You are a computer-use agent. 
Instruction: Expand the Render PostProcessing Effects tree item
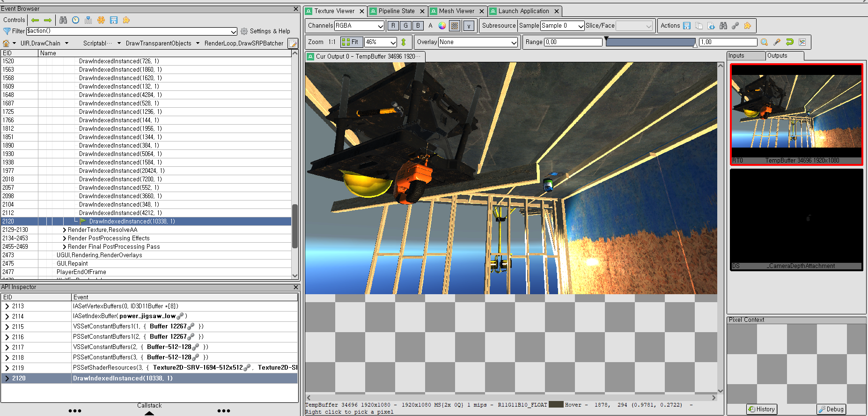pos(64,238)
